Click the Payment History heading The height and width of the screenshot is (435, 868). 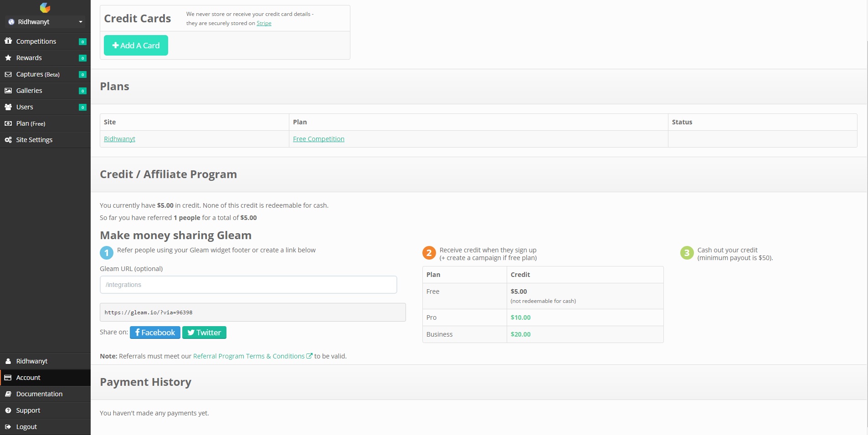point(146,382)
